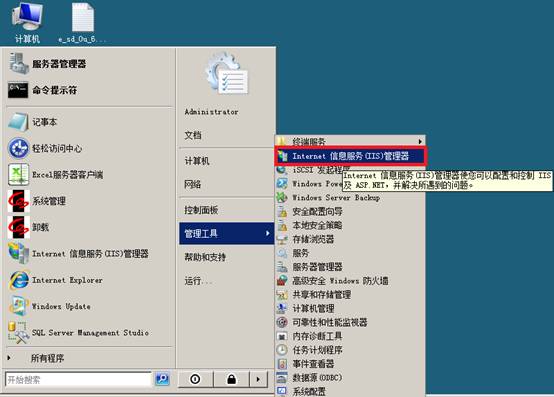Expand the 终端服务 submenu arrow

pyautogui.click(x=420, y=142)
